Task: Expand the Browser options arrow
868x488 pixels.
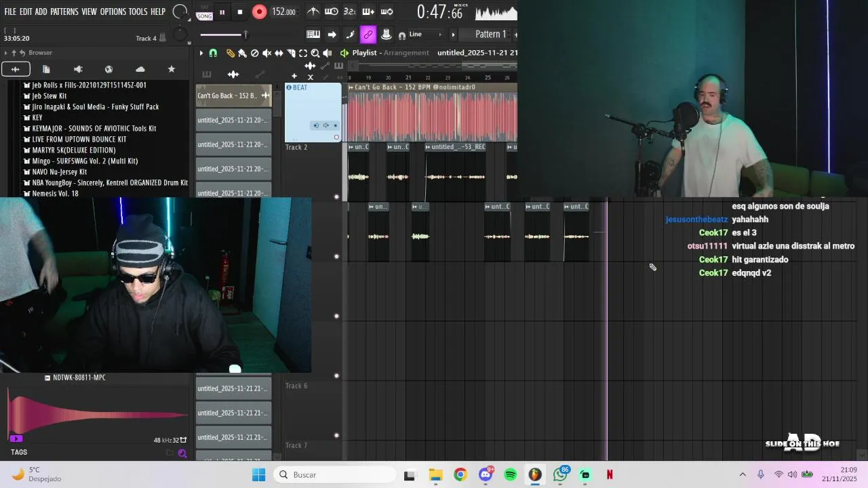Action: [x=5, y=53]
